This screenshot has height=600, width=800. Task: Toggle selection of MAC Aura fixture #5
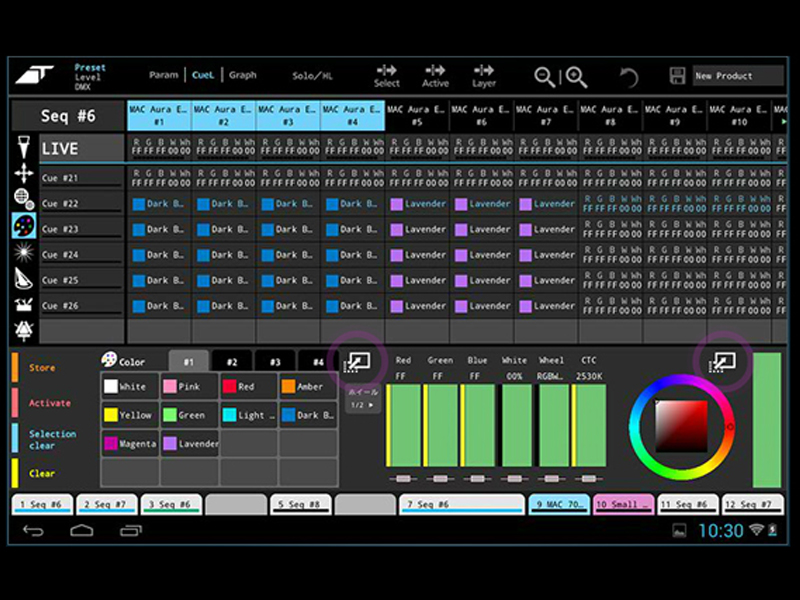417,115
